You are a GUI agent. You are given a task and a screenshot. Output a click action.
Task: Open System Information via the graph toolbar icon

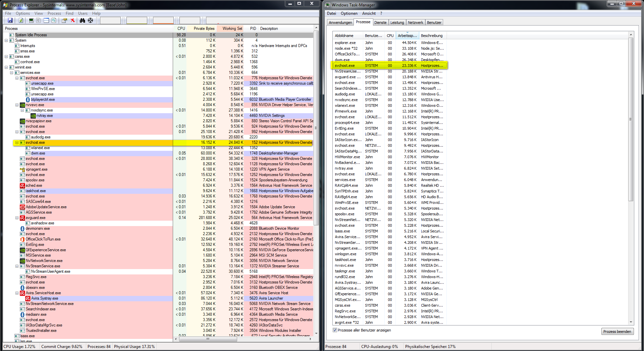(31, 20)
